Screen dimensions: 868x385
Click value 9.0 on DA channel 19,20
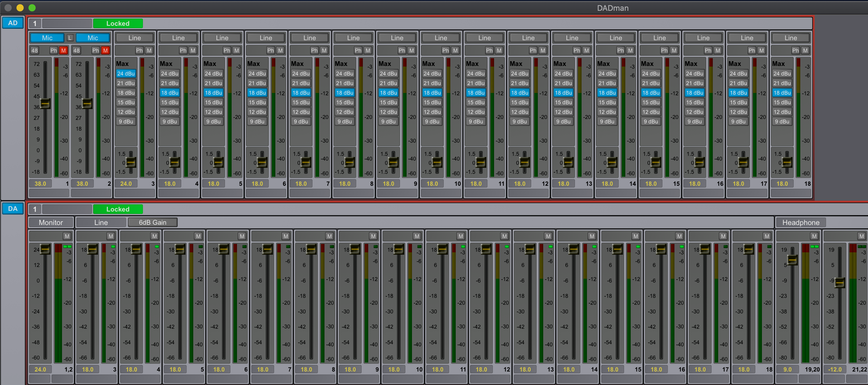click(x=787, y=369)
